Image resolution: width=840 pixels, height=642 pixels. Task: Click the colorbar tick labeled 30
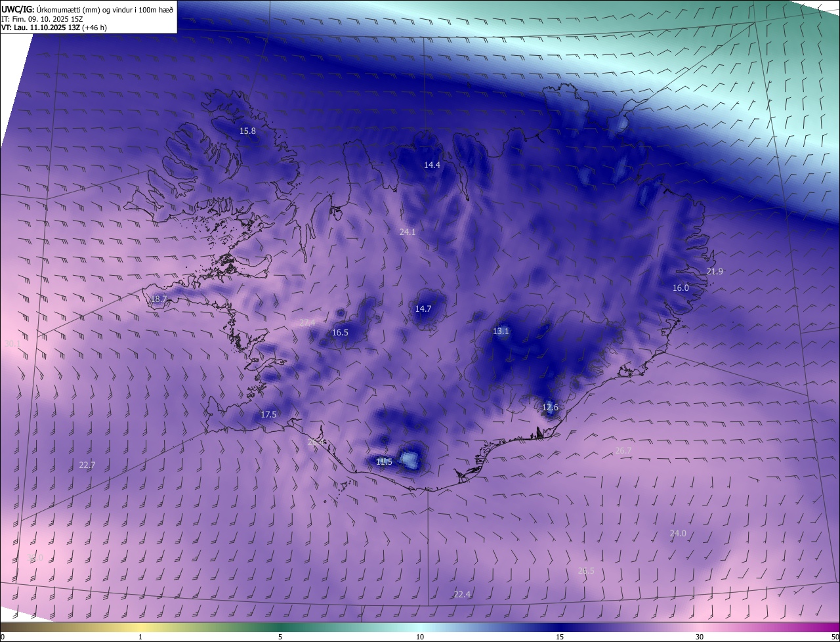[700, 637]
